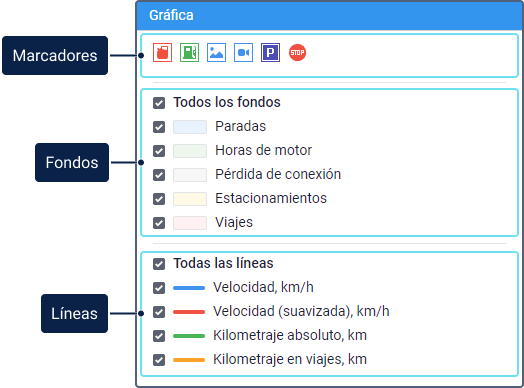
Task: Uncheck Kilometraje absoluto, km checkbox
Action: click(159, 336)
